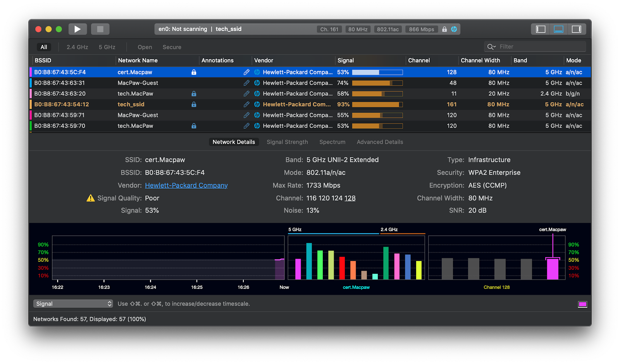This screenshot has width=620, height=364.
Task: Sort by Channel Width column header
Action: point(484,60)
